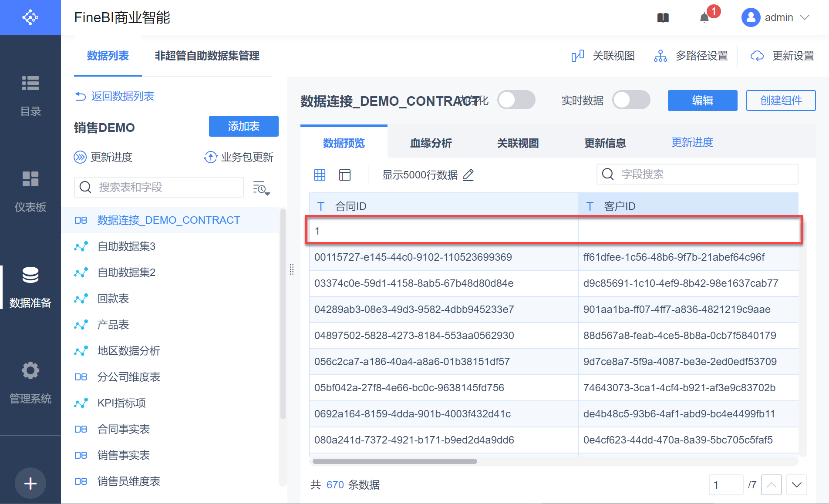This screenshot has width=829, height=504.
Task: Click the FineBI logo icon
Action: point(30,17)
